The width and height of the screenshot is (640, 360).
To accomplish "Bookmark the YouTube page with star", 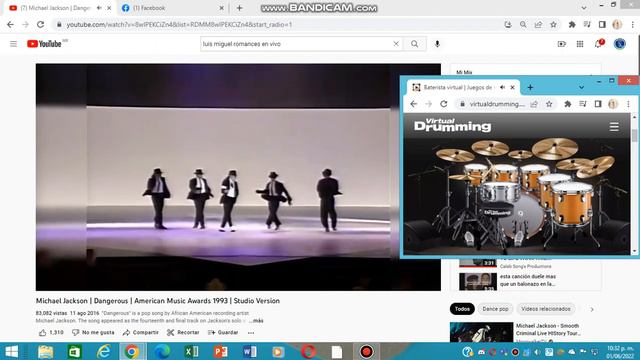I will pos(553,24).
